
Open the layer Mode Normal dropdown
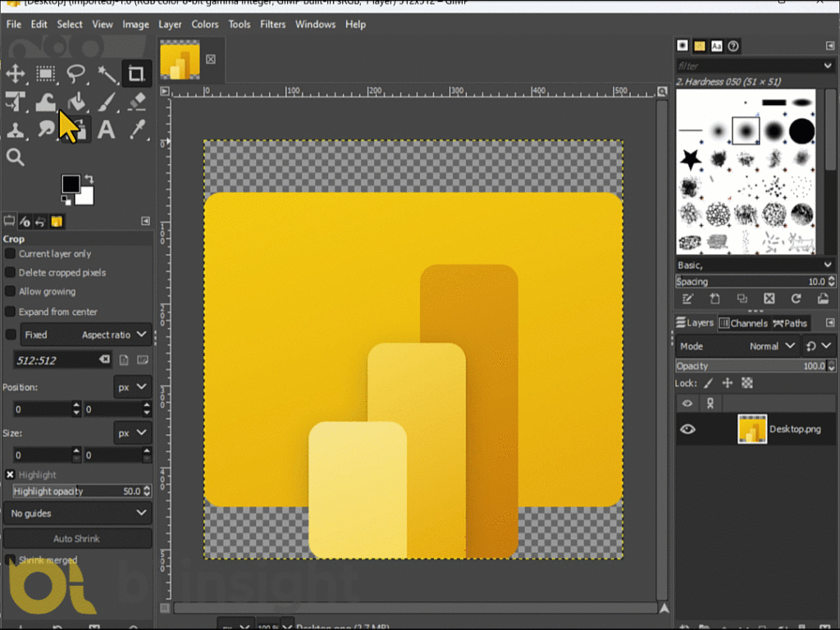pyautogui.click(x=737, y=346)
